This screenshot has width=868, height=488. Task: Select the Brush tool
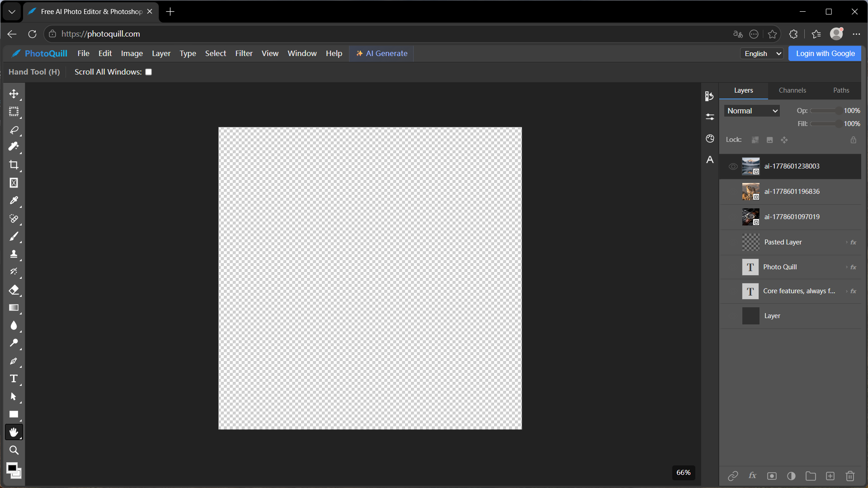[x=14, y=236]
